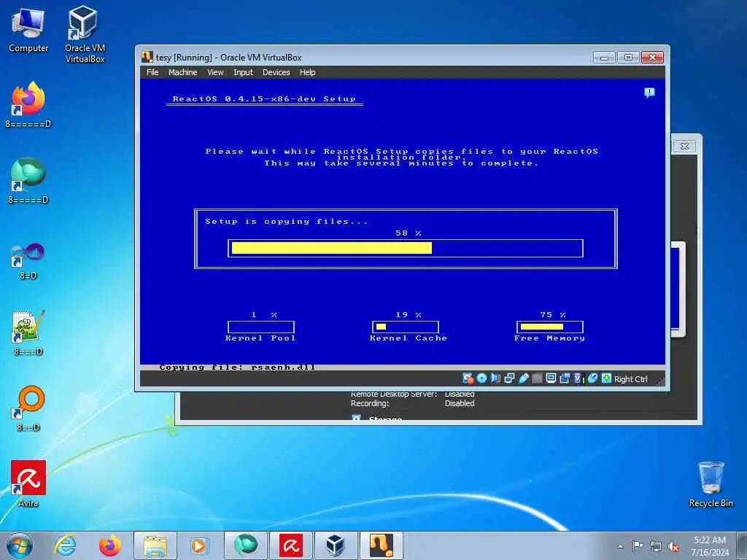Select the orange ring shortcut labeled 8==D
Image resolution: width=747 pixels, height=560 pixels.
(x=28, y=408)
